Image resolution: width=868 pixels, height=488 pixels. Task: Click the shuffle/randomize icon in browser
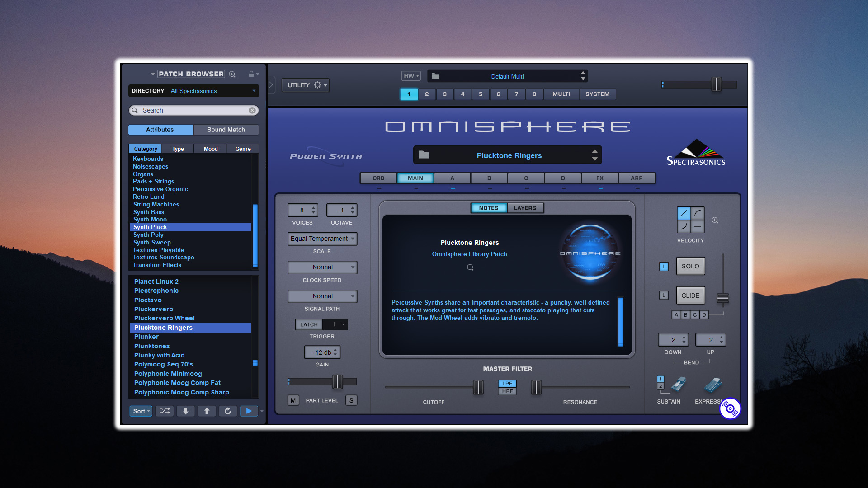coord(165,411)
